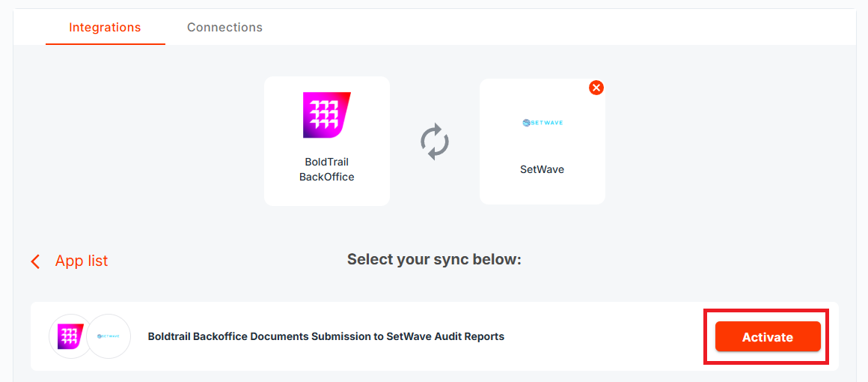
Task: Click the orange underline beneath the Integrations tab
Action: [x=105, y=44]
